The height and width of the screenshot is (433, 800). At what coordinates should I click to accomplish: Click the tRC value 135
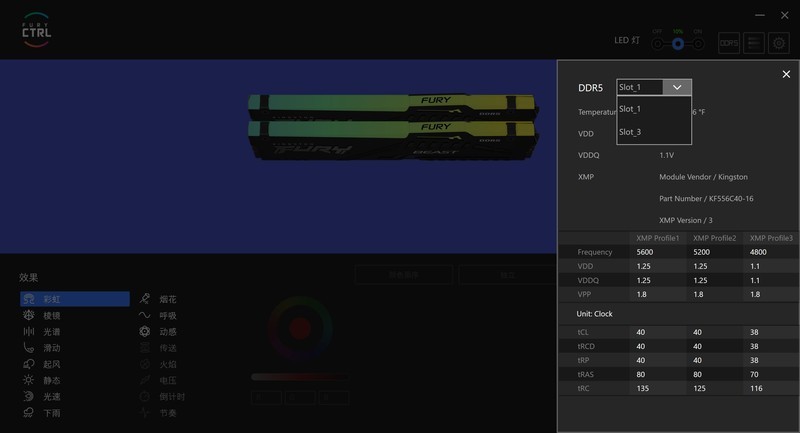(x=643, y=389)
